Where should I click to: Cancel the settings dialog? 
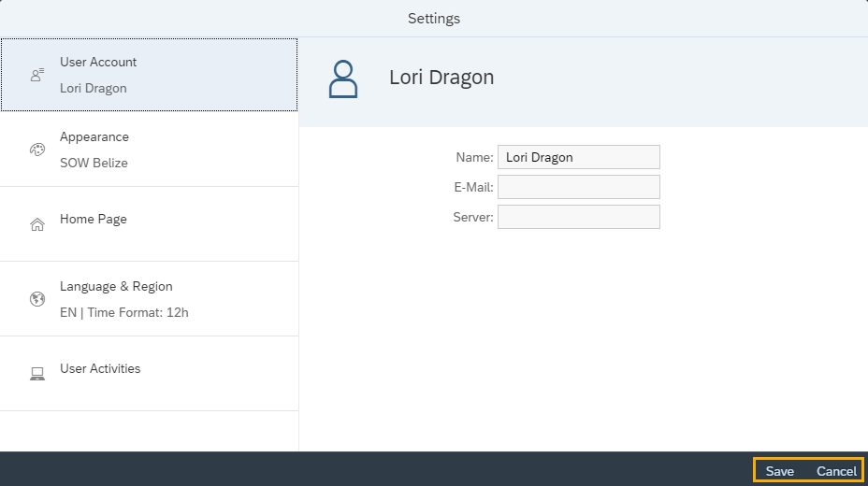point(836,471)
